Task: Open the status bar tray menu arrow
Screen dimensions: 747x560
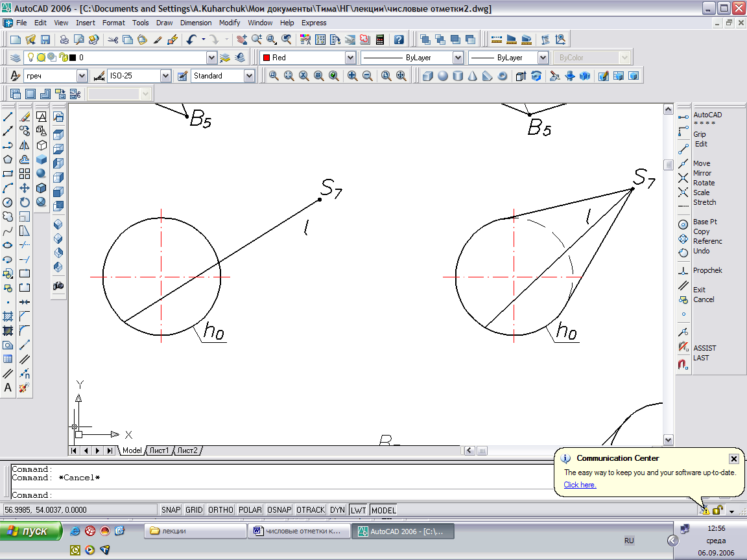Action: tap(731, 511)
